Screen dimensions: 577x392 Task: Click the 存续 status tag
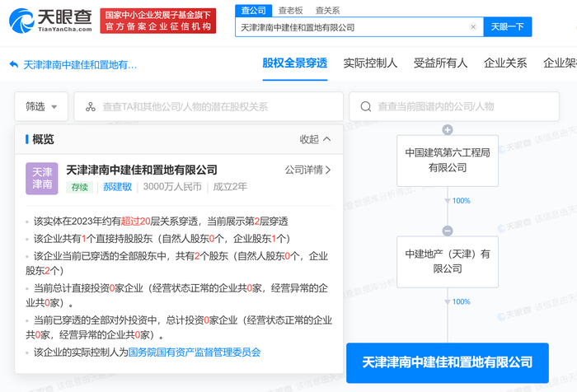(x=79, y=187)
